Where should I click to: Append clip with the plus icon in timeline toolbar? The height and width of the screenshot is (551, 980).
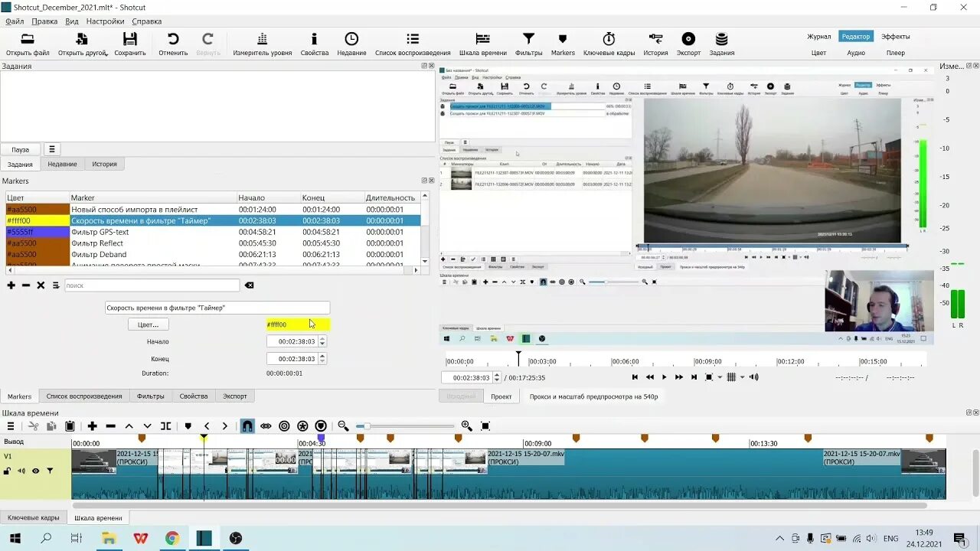click(92, 426)
